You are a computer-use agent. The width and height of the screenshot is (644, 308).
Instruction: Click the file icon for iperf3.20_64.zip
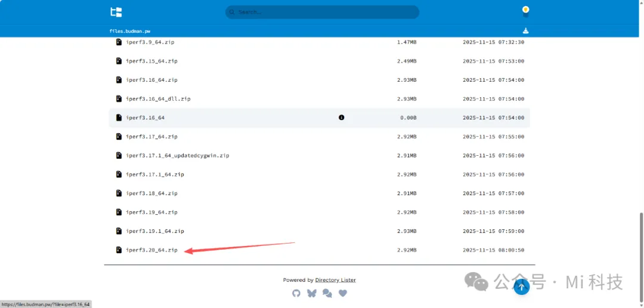[x=119, y=250]
